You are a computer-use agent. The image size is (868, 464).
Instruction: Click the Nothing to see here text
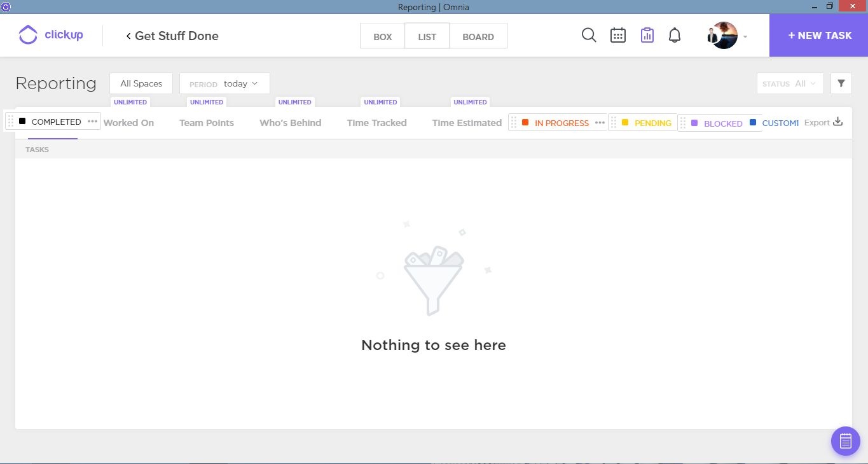(434, 345)
